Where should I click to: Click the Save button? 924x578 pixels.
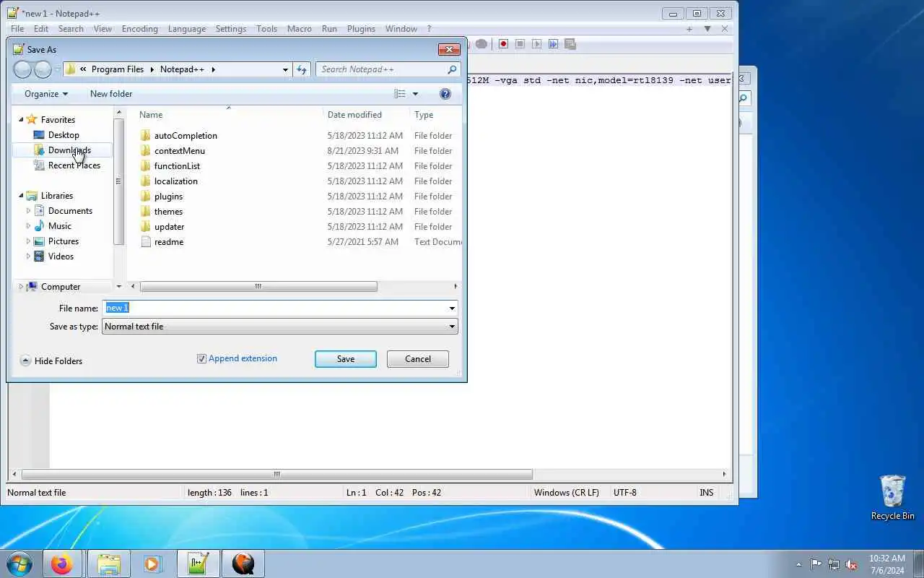(346, 359)
